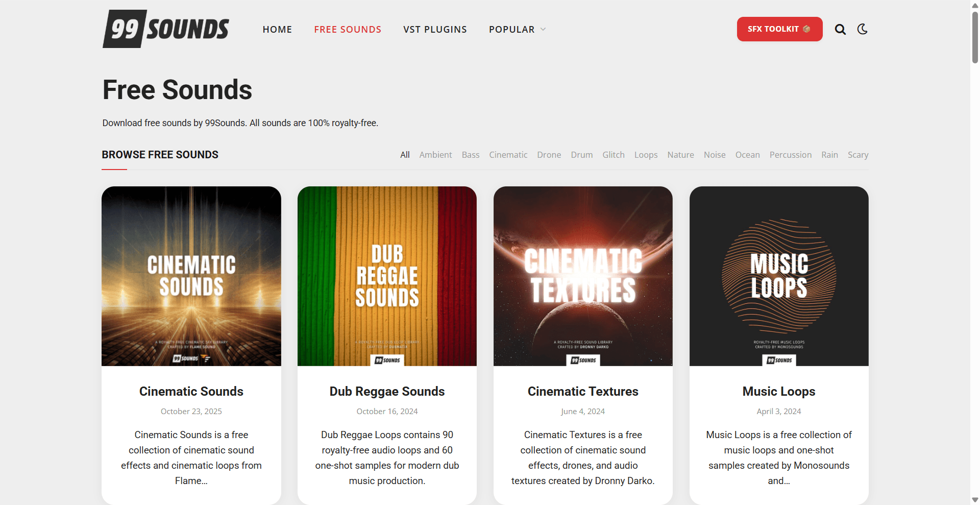
Task: Filter sounds by Cinematic
Action: coord(508,155)
